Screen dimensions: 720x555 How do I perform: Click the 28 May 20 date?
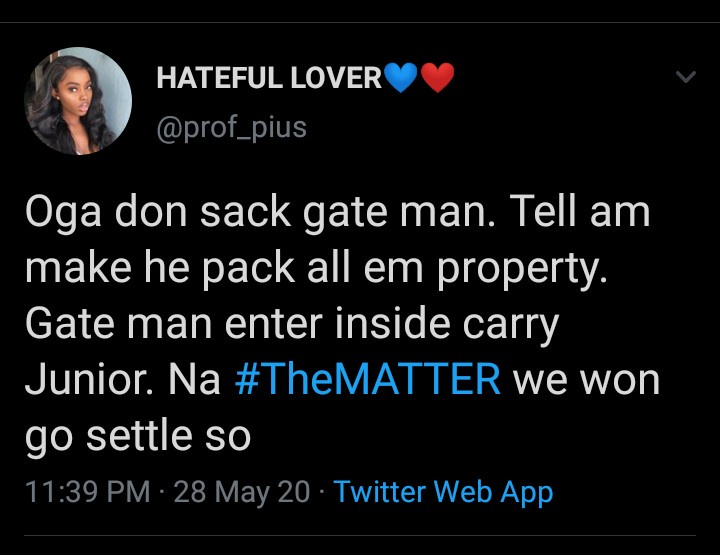241,492
